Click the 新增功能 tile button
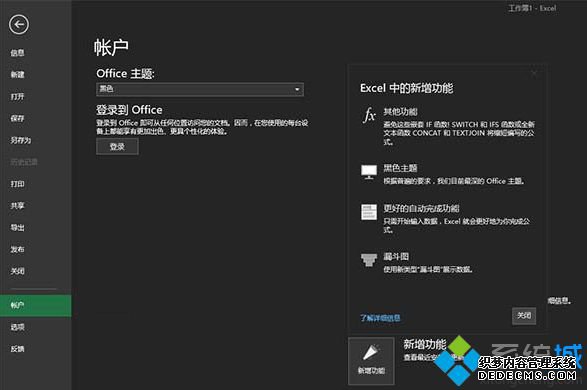587x390 pixels. pos(371,361)
